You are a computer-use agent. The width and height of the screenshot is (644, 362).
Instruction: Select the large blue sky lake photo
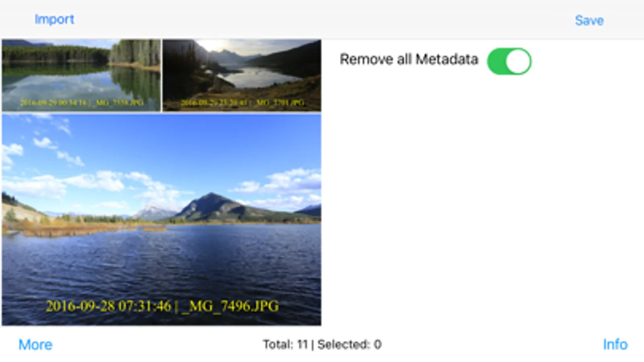point(162,220)
